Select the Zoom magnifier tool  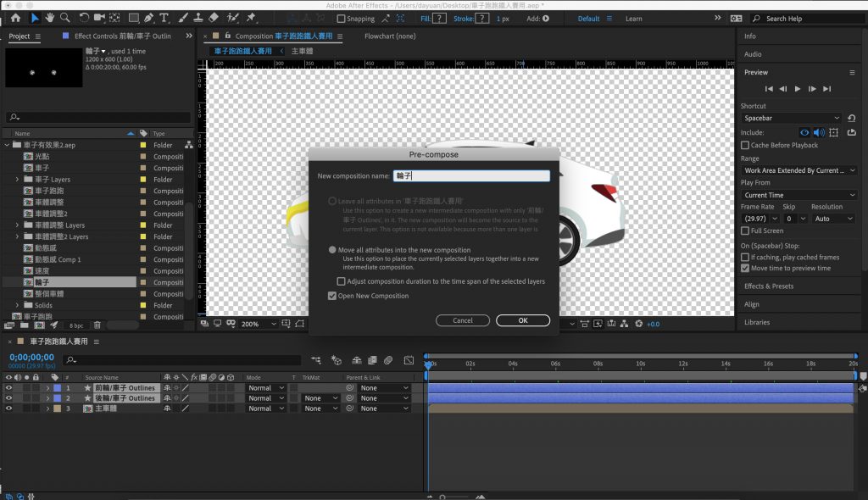(x=64, y=18)
